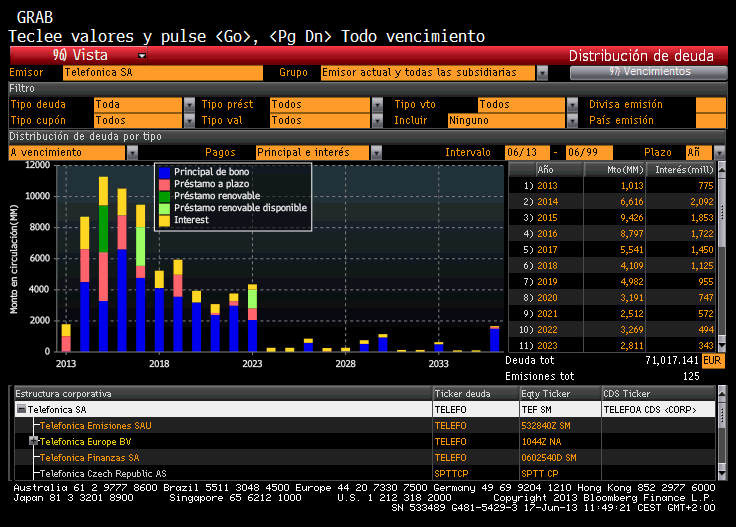Open the Tipo prést dropdown arrow

tap(377, 104)
